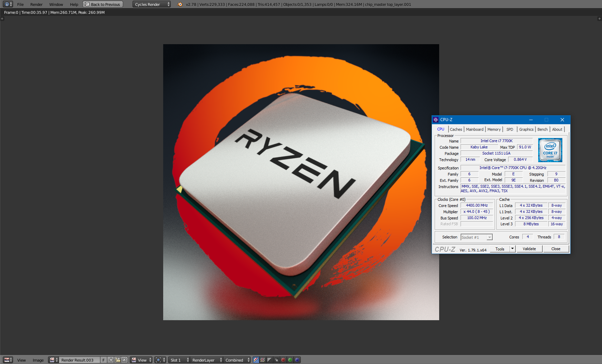Click the x 44.0 multiplier value
Screen dimensions: 602x364
(x=477, y=211)
